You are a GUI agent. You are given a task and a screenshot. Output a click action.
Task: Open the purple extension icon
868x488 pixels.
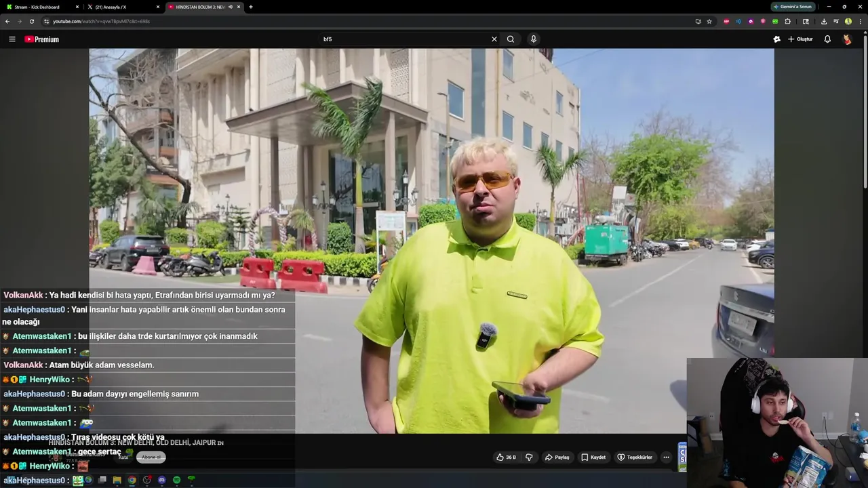click(x=751, y=21)
